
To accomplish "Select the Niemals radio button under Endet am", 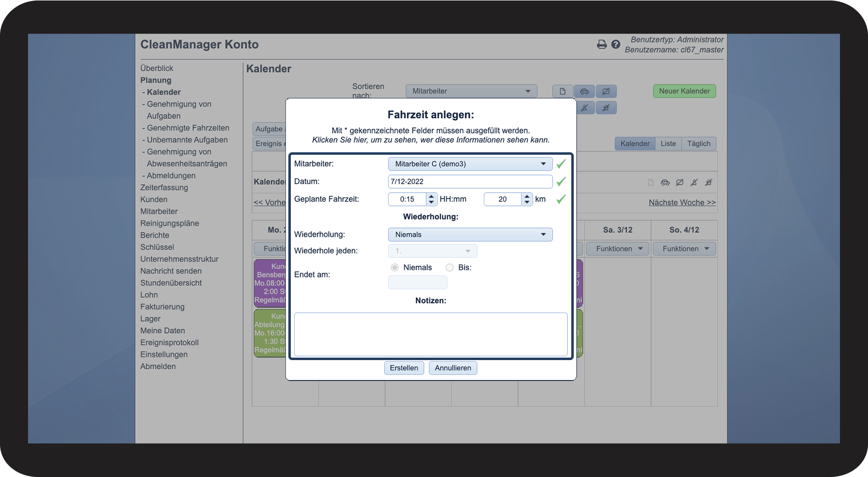I will coord(394,268).
